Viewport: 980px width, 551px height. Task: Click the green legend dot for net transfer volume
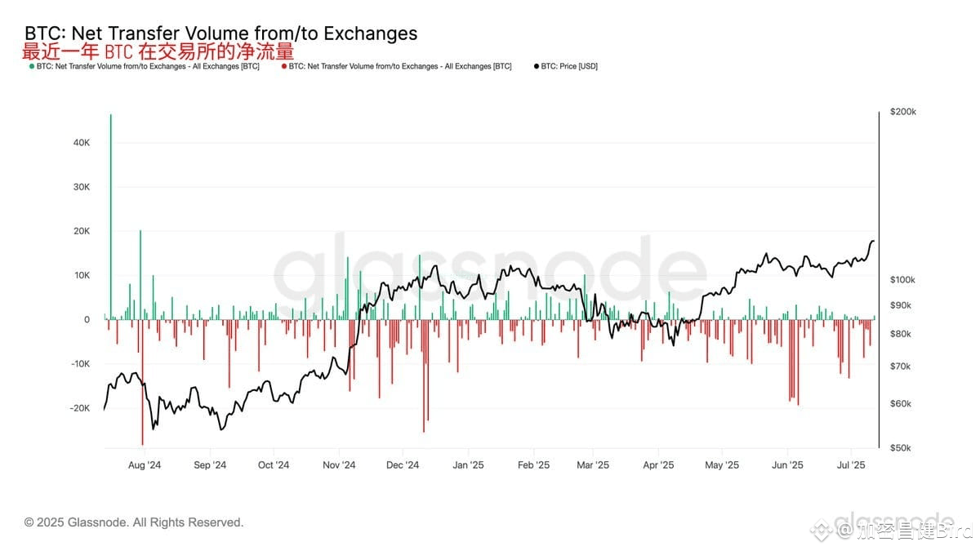tap(32, 67)
